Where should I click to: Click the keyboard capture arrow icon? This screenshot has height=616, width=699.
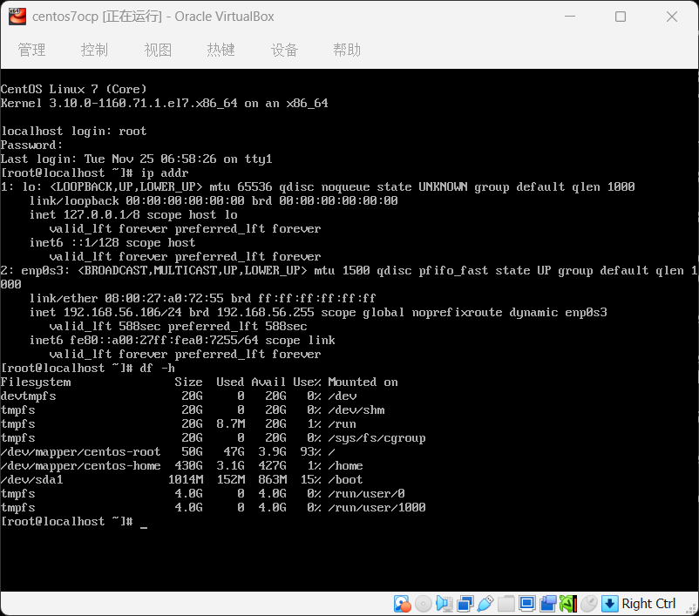[610, 603]
